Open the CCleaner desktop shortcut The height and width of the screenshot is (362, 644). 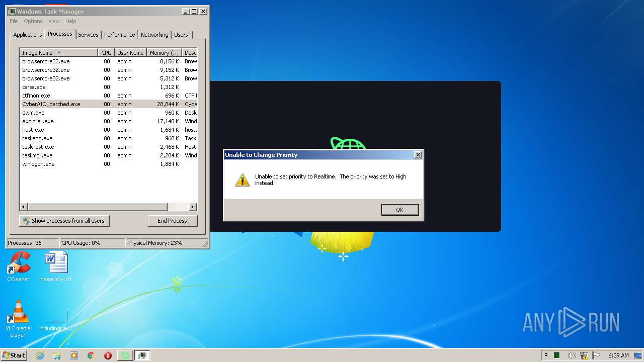(18, 267)
